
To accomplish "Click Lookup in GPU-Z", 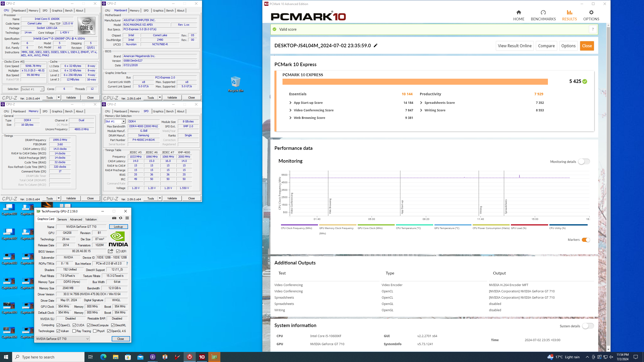I will point(118,227).
